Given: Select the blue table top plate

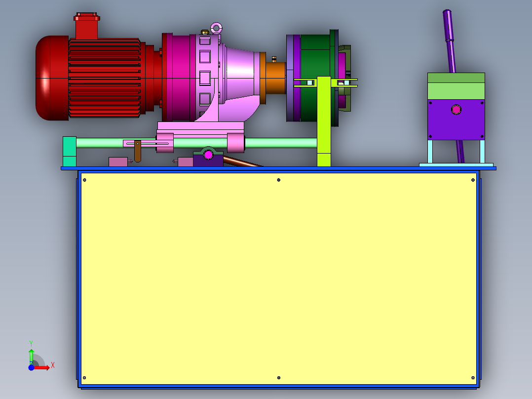Looking at the screenshot, I should (x=278, y=168).
